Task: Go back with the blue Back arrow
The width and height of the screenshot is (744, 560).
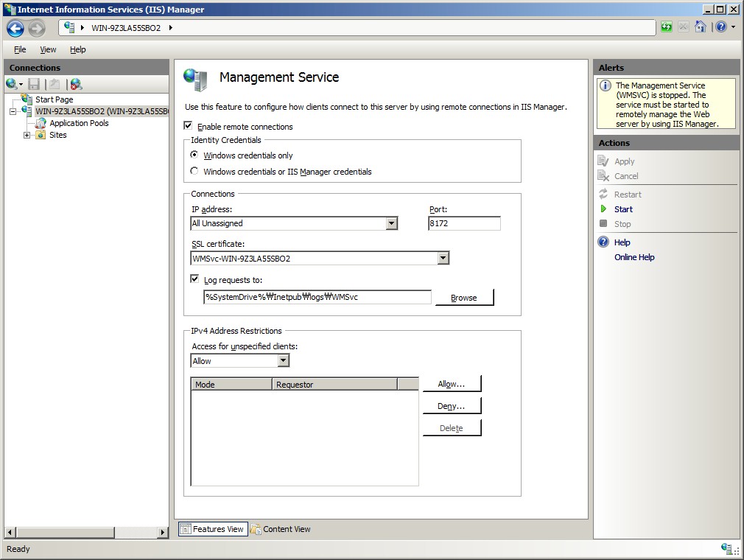Action: (x=15, y=29)
